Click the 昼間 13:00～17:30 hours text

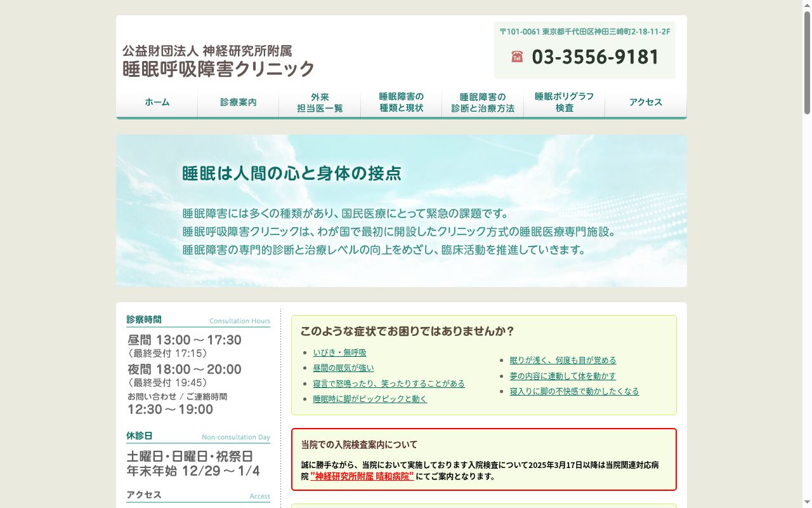[185, 340]
